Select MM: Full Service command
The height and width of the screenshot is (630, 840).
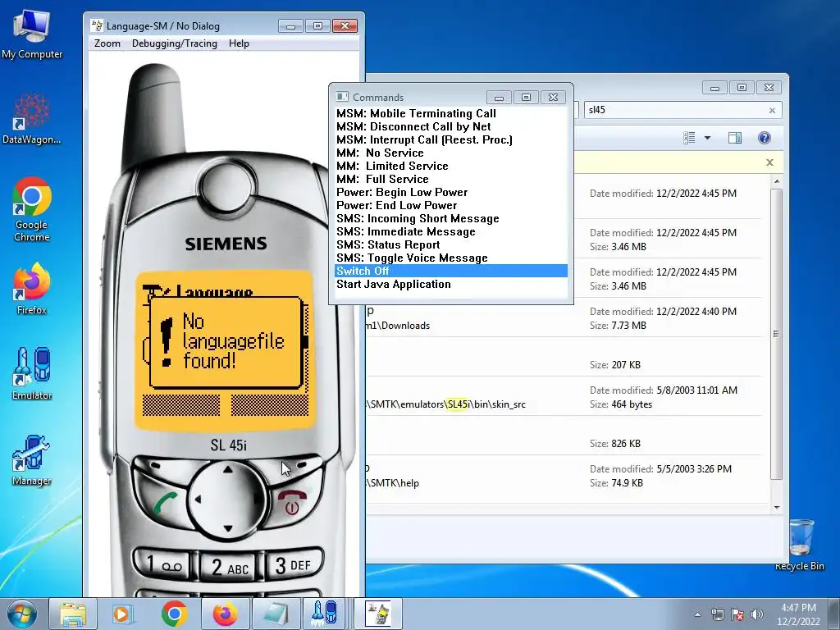pyautogui.click(x=451, y=179)
